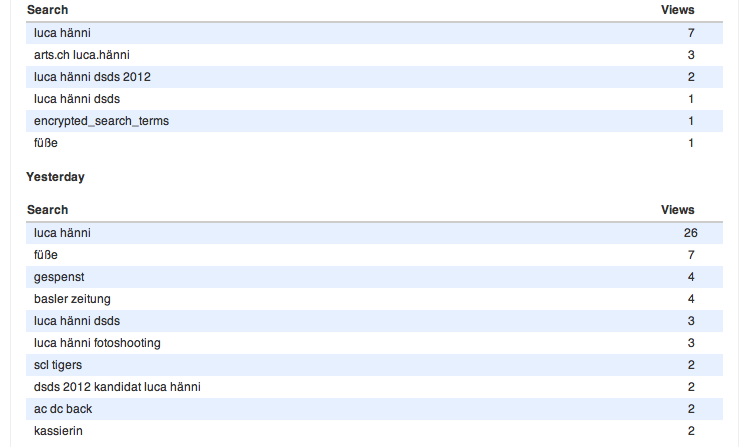Select the 'luca hänni dsds 2012' row
Screen dimensions: 743x447
(x=374, y=77)
